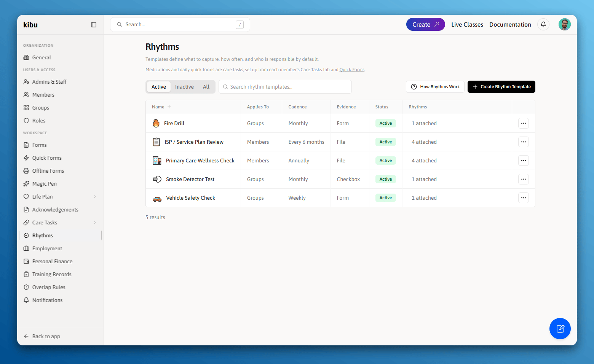Click the "Annually" cadence cell
Viewport: 594px width, 364px height.
(x=299, y=161)
